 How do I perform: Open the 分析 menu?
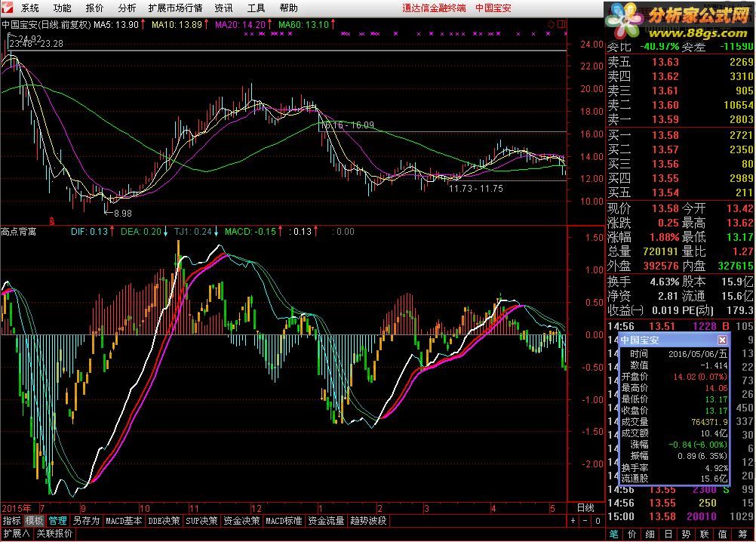(x=127, y=8)
